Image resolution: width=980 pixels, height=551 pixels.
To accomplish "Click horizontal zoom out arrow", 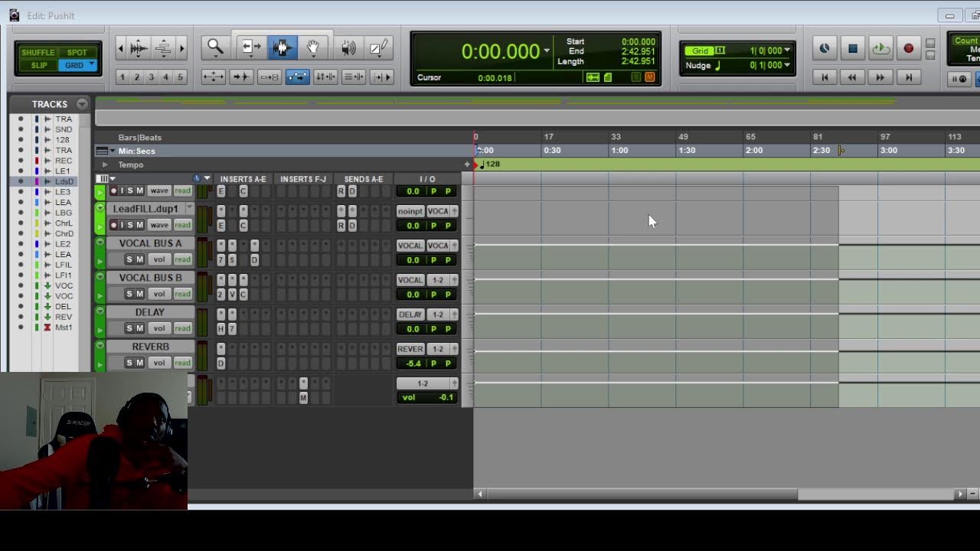I will click(x=120, y=48).
